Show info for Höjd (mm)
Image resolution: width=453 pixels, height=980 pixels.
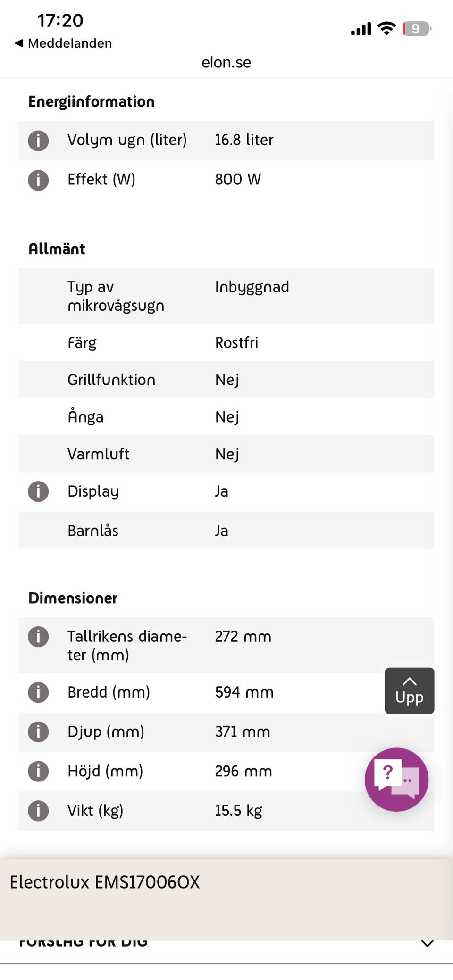click(38, 772)
